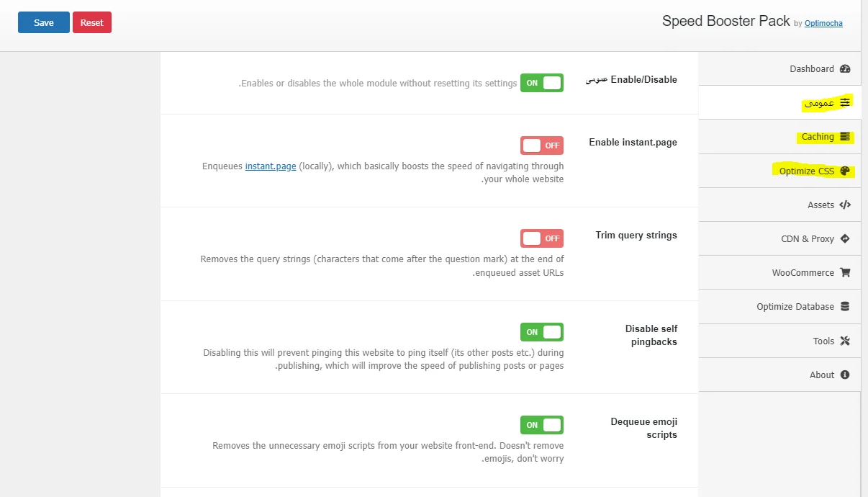The height and width of the screenshot is (497, 868).
Task: Click the WooCommerce shopping cart icon
Action: click(845, 273)
